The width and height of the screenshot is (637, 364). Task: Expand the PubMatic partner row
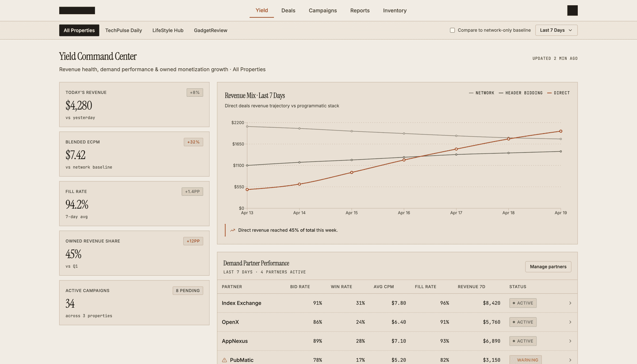coord(570,360)
